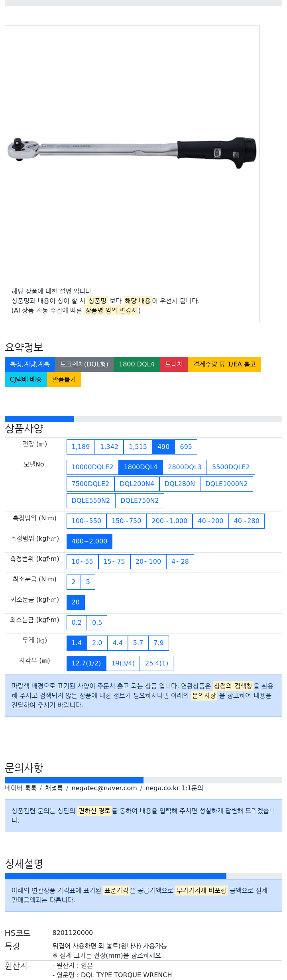Select range 40~280 N·m
This screenshot has height=980, width=287.
point(246,521)
